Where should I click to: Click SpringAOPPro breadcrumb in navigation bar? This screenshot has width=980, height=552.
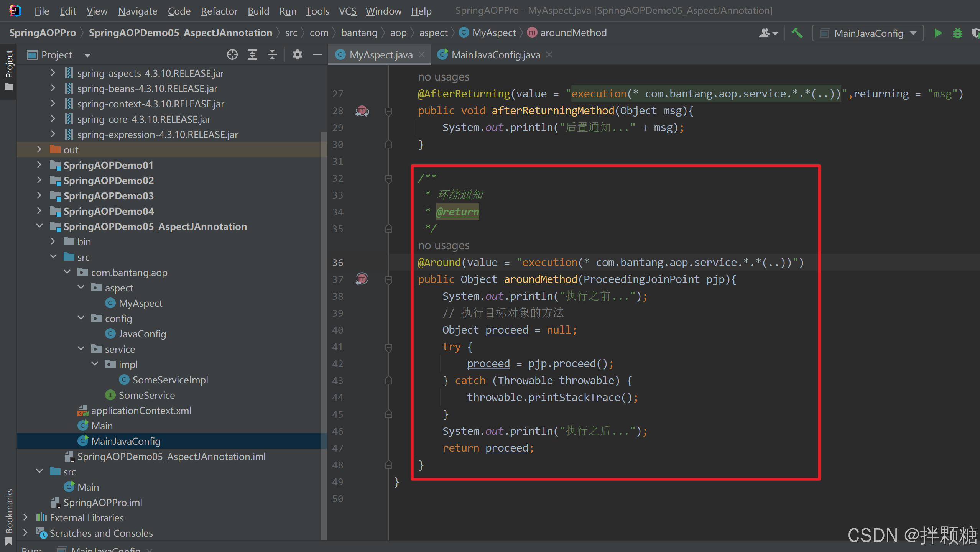click(43, 33)
